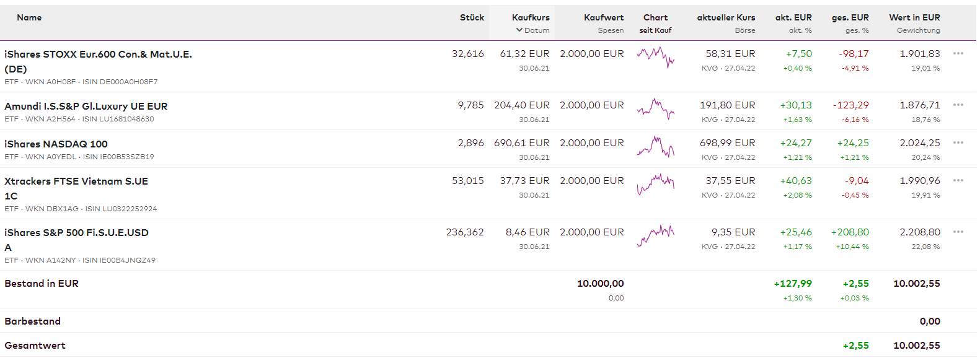
Task: Open options menu for iShares STOXX Eur.600 row
Action: (958, 53)
